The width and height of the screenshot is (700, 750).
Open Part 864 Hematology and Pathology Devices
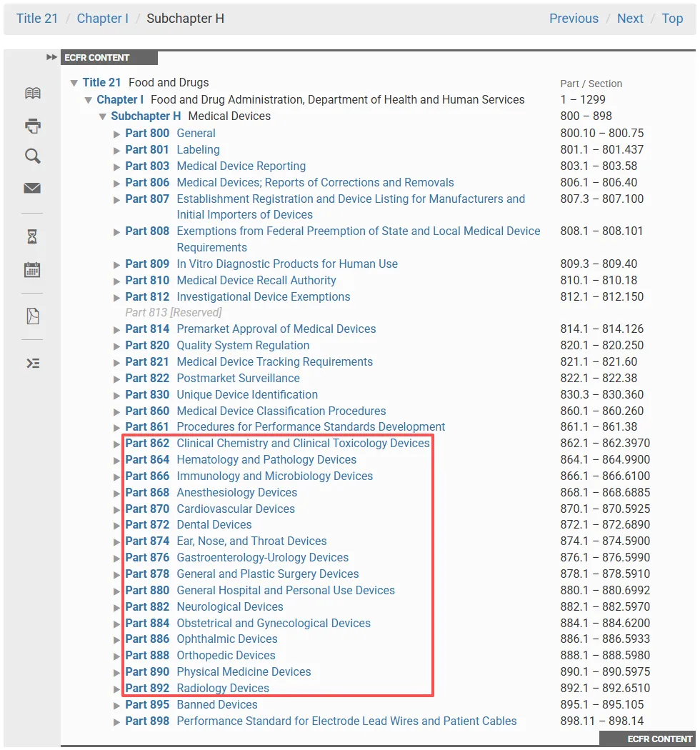pos(241,459)
